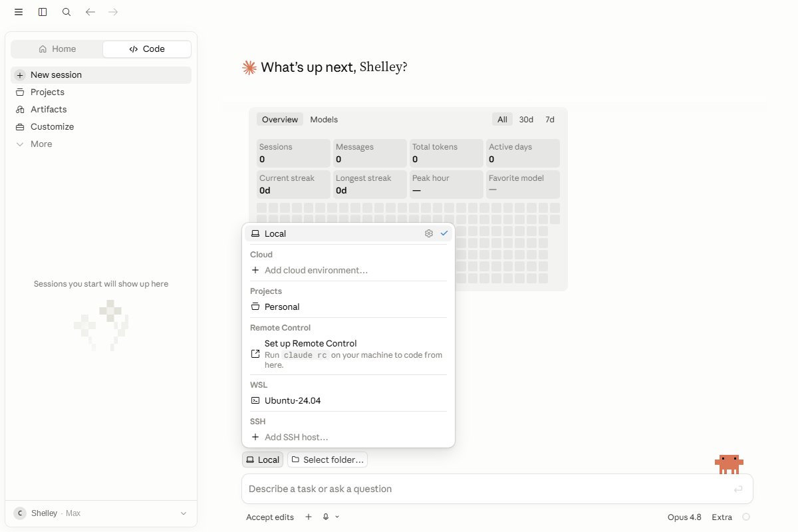Click the Sessions stat card

293,153
